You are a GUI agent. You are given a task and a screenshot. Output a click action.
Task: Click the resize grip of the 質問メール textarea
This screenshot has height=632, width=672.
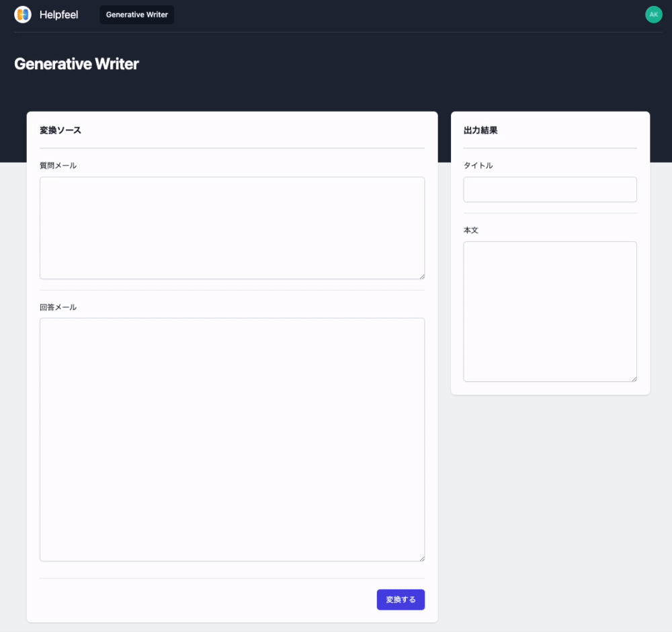tap(422, 276)
